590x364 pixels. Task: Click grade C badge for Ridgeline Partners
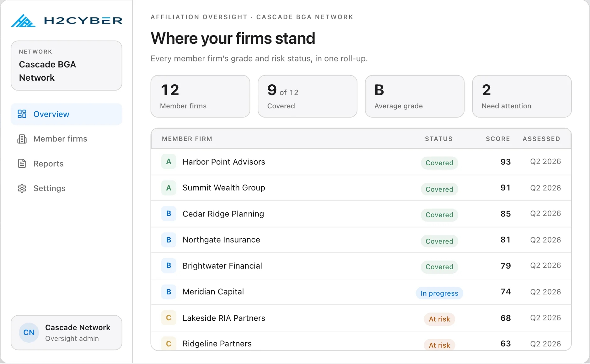[x=169, y=344]
